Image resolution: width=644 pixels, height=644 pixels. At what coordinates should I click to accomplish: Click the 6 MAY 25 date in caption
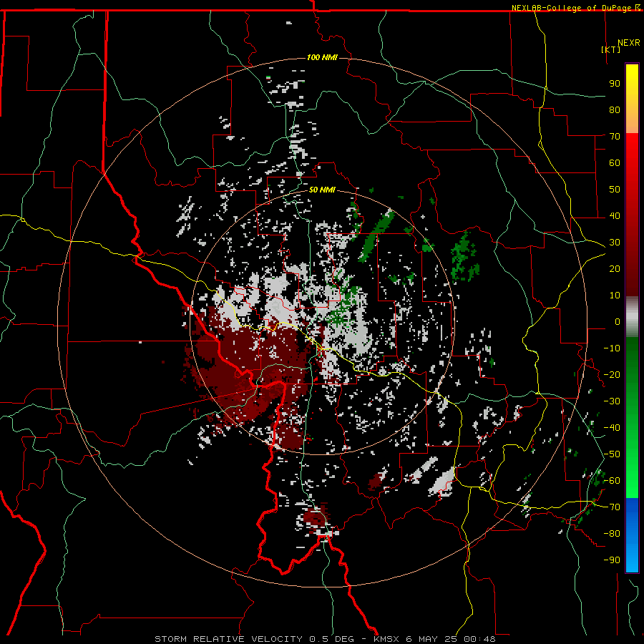pos(431,639)
